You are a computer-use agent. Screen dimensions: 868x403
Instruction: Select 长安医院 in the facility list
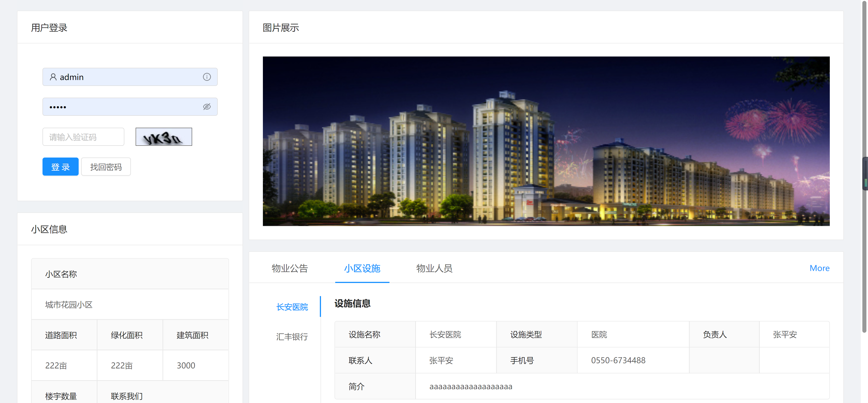coord(292,307)
